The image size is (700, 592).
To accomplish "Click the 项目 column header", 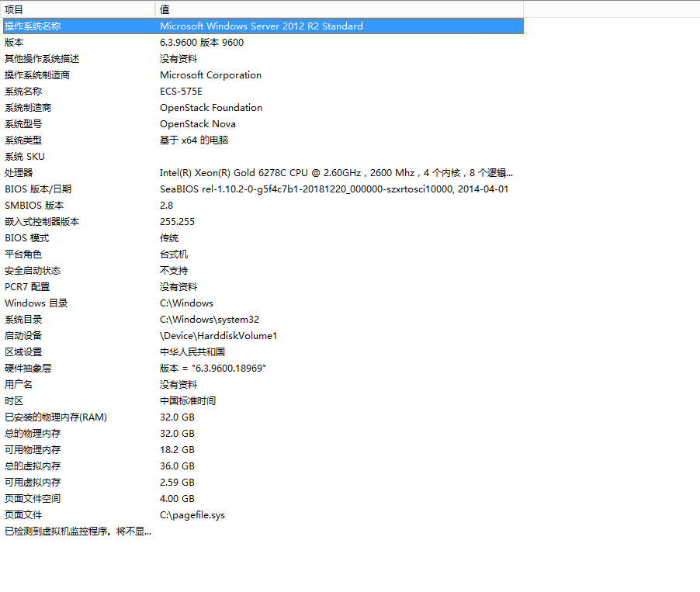I will pos(79,9).
